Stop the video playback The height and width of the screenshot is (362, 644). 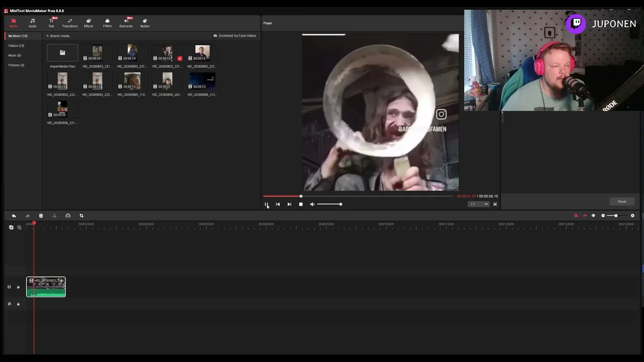click(301, 204)
